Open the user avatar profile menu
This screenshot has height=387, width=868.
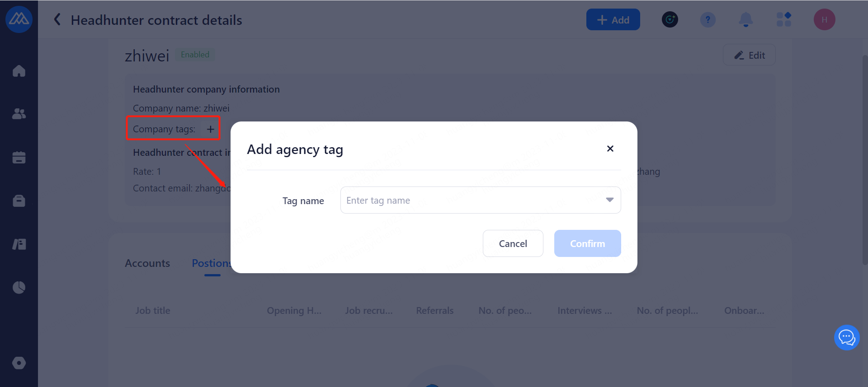pyautogui.click(x=824, y=19)
